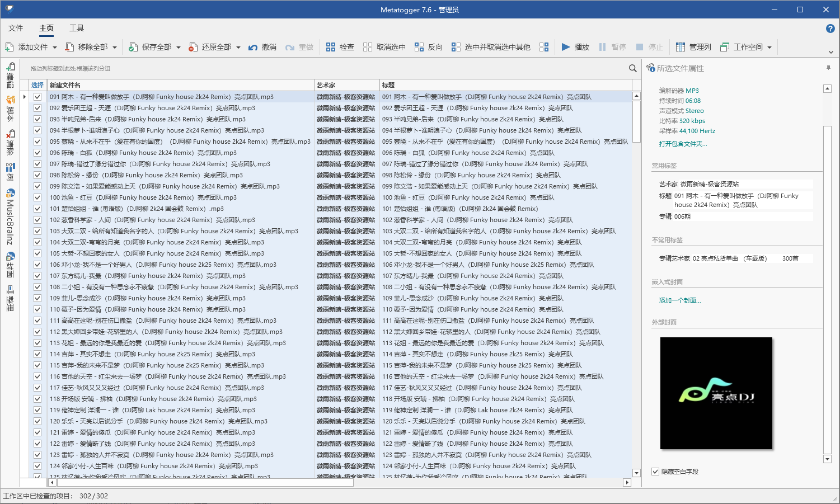Click the 播放 (play) button
Screen dimensions: 840x504
click(x=575, y=47)
